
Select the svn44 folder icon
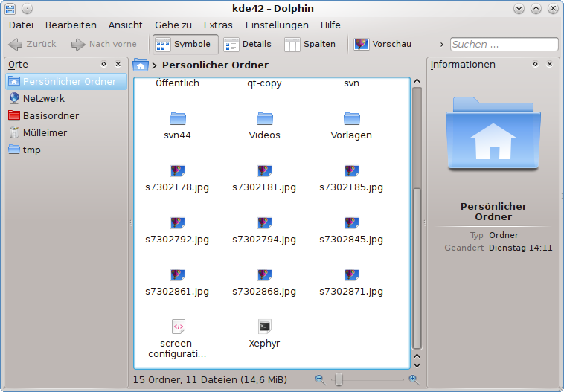pyautogui.click(x=177, y=119)
